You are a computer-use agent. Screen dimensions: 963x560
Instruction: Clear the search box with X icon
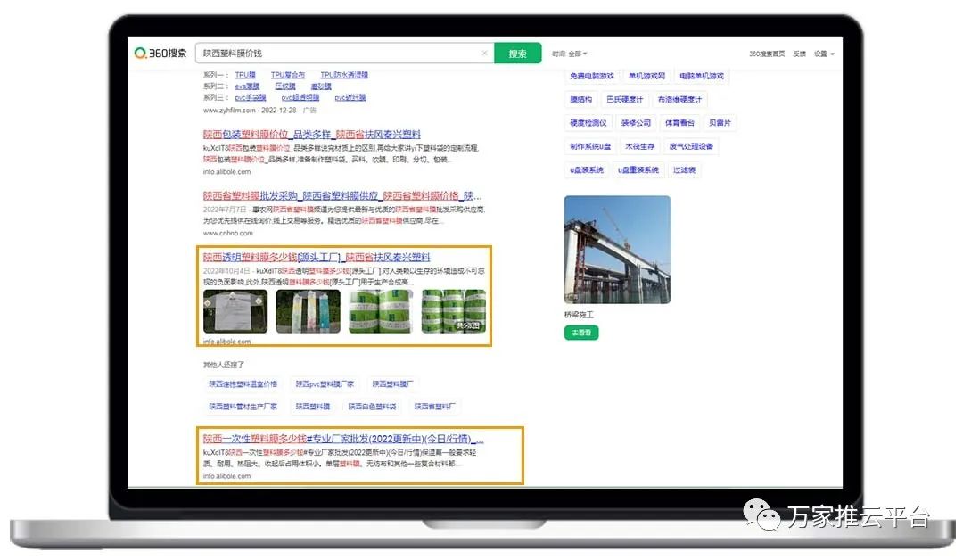pyautogui.click(x=484, y=54)
